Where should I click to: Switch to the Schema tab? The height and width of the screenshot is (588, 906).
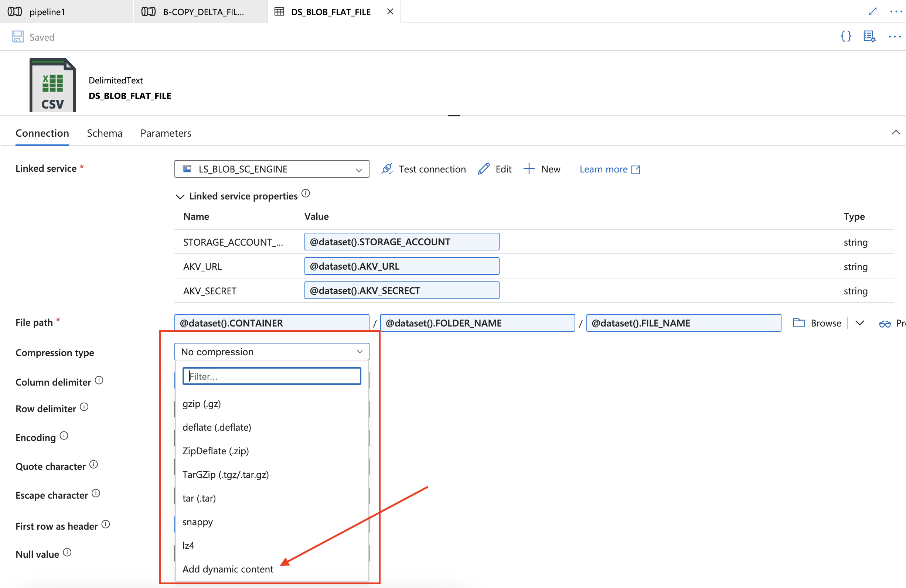pyautogui.click(x=105, y=133)
